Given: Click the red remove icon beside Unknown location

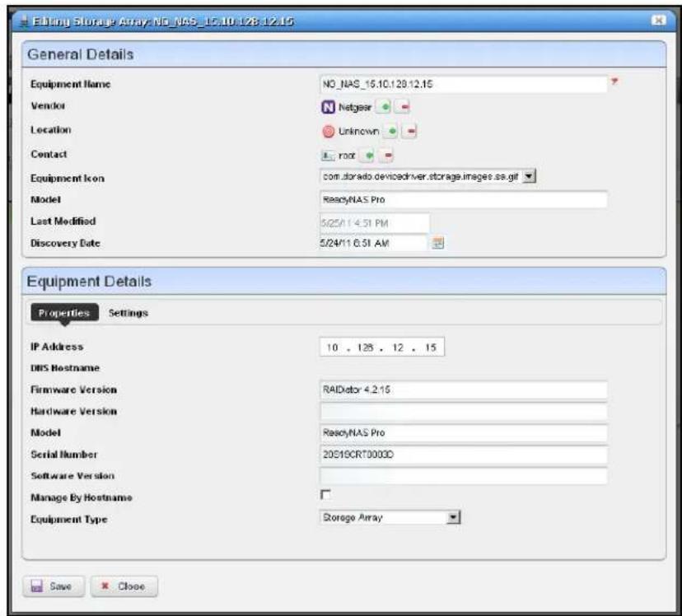Looking at the screenshot, I should point(411,131).
